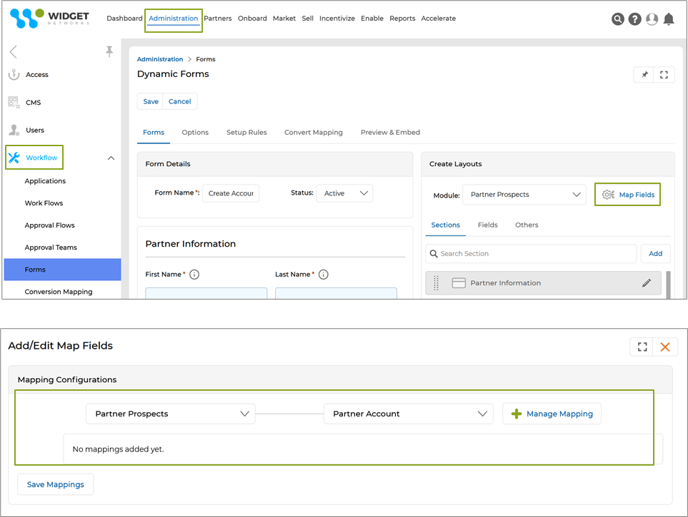This screenshot has height=517, width=688.
Task: Open the user profile icon
Action: click(x=652, y=19)
